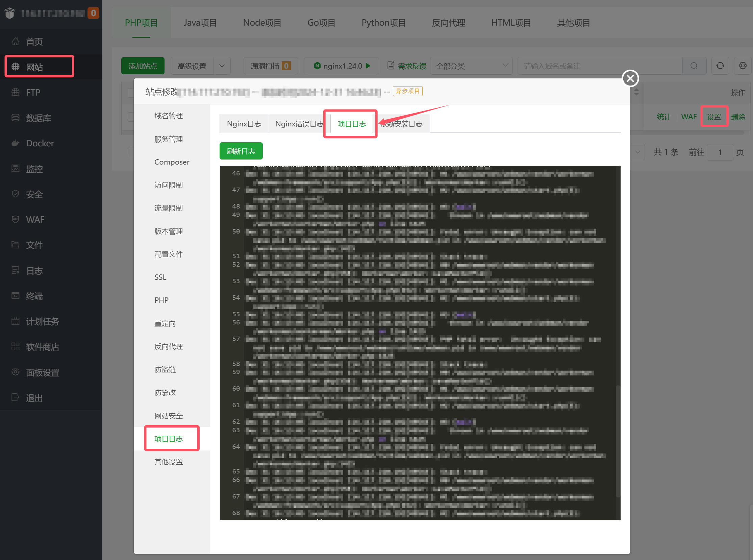
Task: Open the Docker panel from sidebar
Action: click(40, 143)
